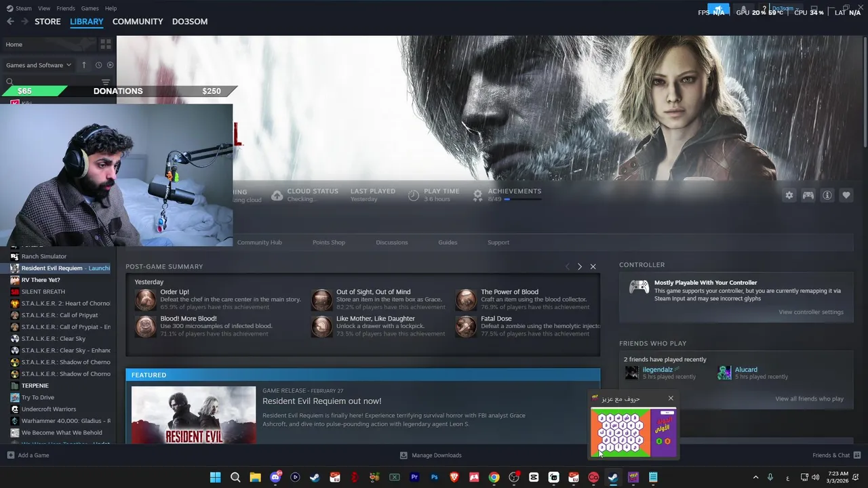This screenshot has height=488, width=868.
Task: Click the Cloud Status icon
Action: click(x=277, y=195)
